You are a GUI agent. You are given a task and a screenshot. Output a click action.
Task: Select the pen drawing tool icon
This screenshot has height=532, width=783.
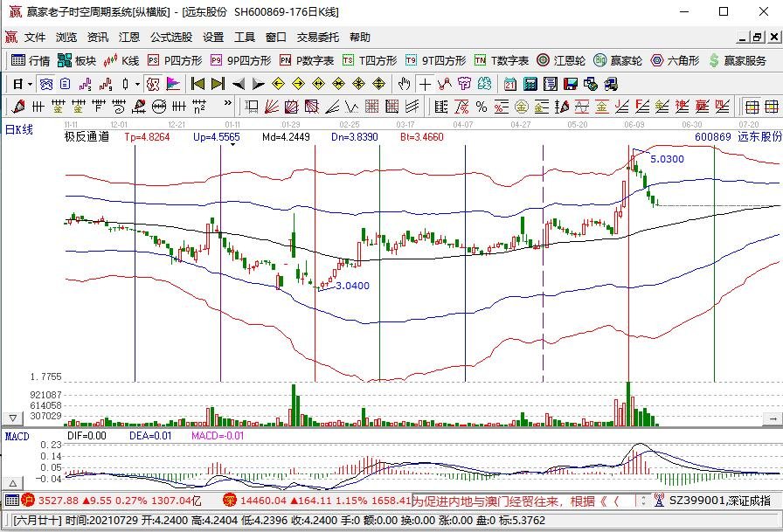19,107
